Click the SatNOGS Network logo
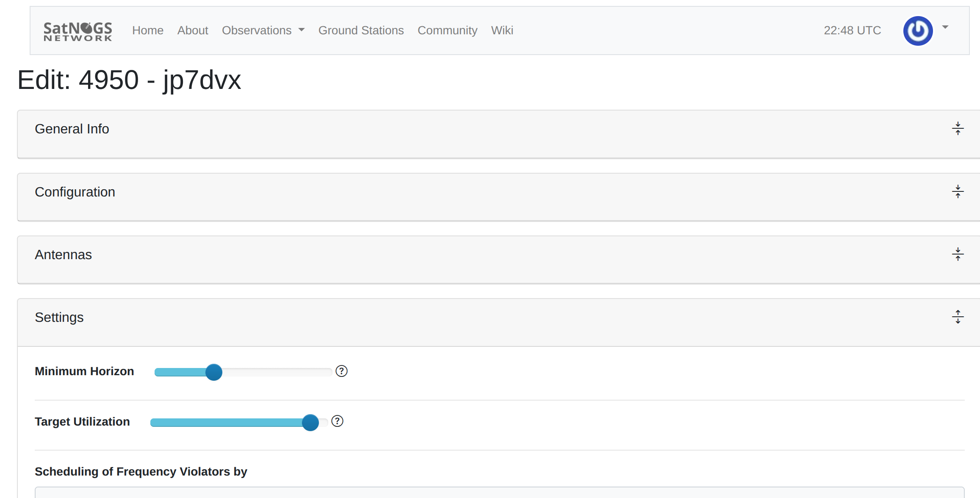 pos(78,31)
